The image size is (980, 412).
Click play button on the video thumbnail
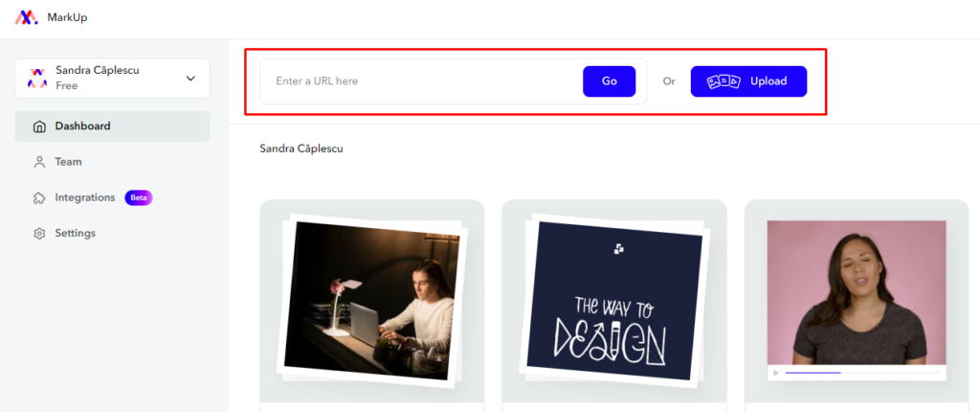point(776,373)
